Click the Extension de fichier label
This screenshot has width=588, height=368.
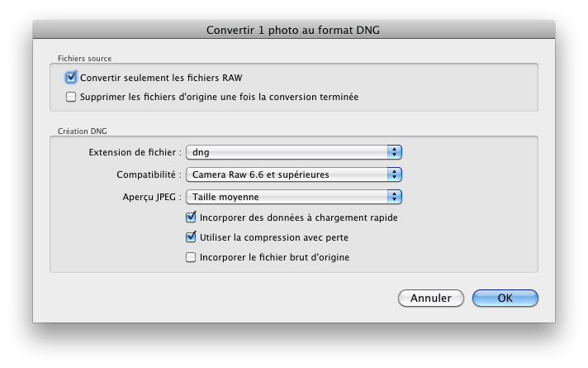(x=135, y=152)
